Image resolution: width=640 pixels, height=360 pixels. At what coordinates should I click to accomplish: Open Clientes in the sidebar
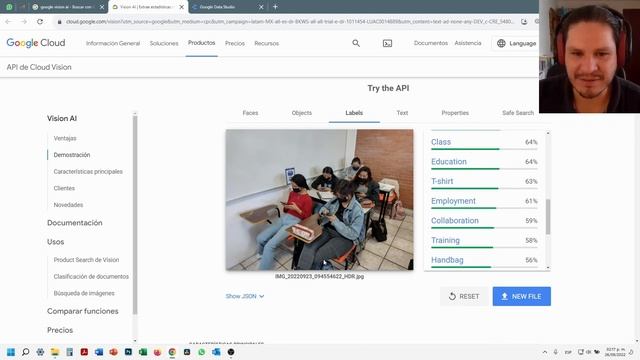64,188
